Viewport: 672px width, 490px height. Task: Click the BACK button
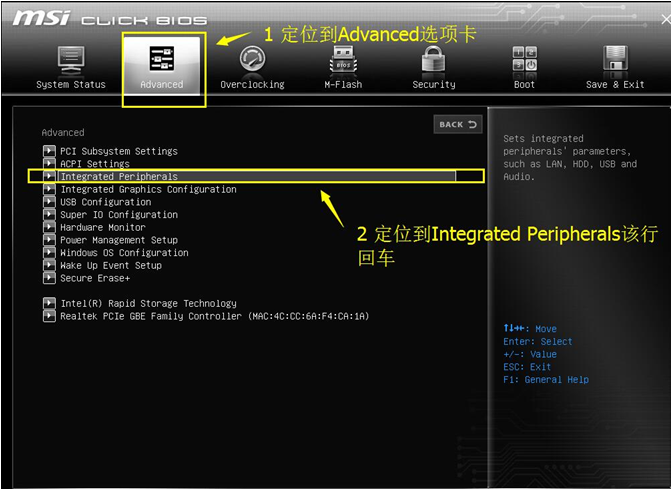(458, 124)
